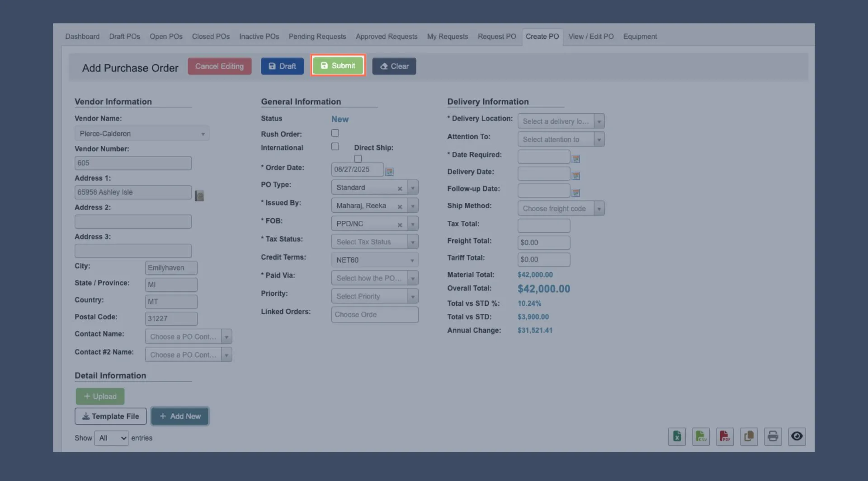Click the Vendor Number field
This screenshot has height=481, width=868.
[x=133, y=163]
